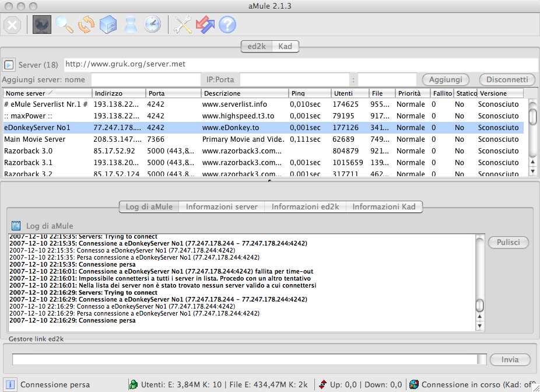This screenshot has height=392, width=540.
Task: Select the 'Razorback 3.1' server row
Action: tap(264, 163)
